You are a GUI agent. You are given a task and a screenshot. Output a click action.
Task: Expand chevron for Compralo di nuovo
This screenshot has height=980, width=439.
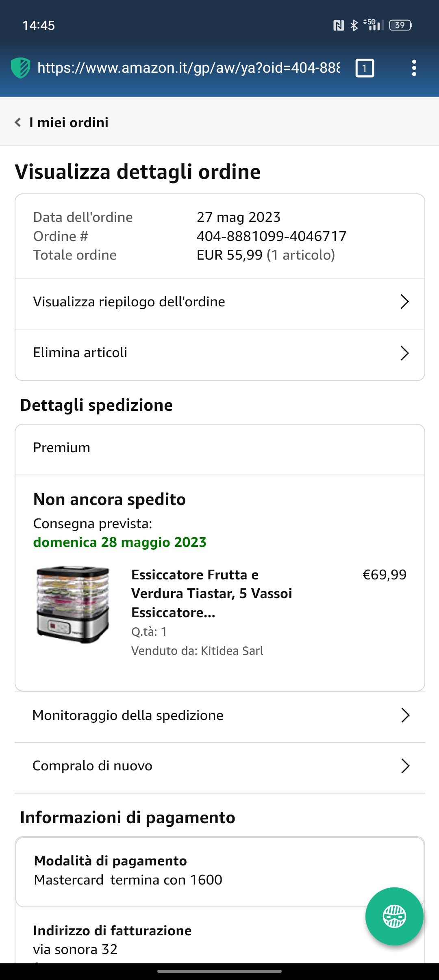[405, 766]
